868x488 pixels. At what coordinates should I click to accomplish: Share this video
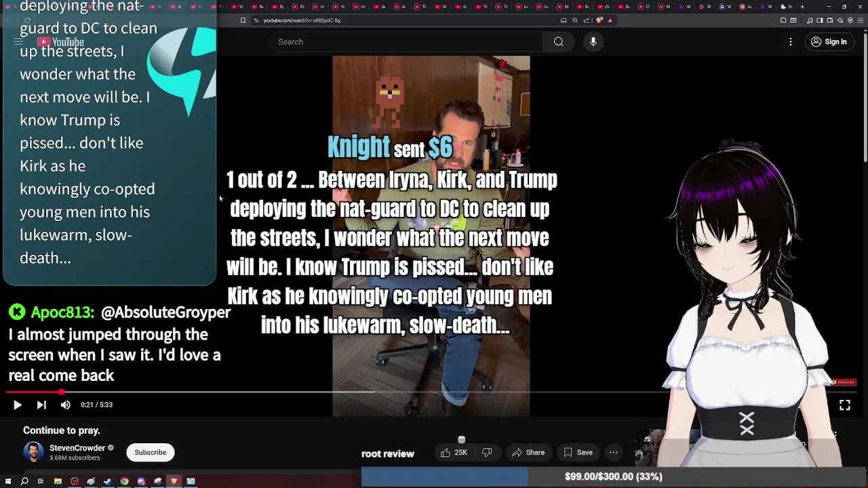(528, 452)
